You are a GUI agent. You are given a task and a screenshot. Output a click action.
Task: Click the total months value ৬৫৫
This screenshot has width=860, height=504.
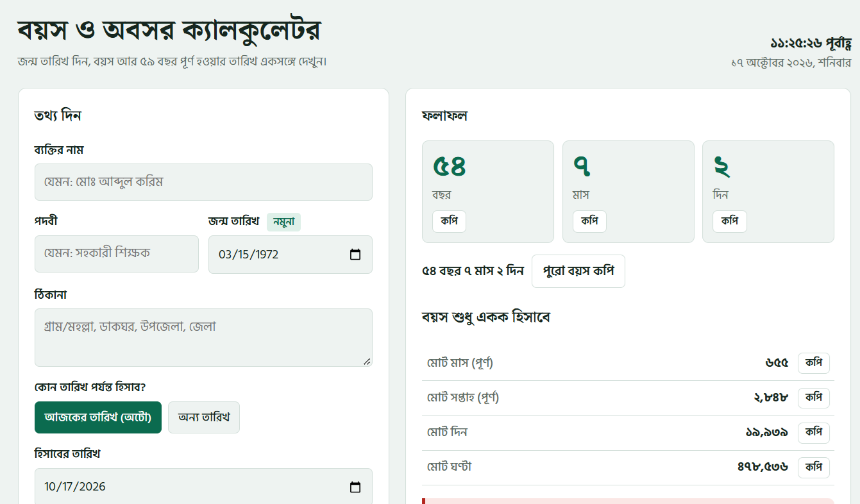click(777, 363)
